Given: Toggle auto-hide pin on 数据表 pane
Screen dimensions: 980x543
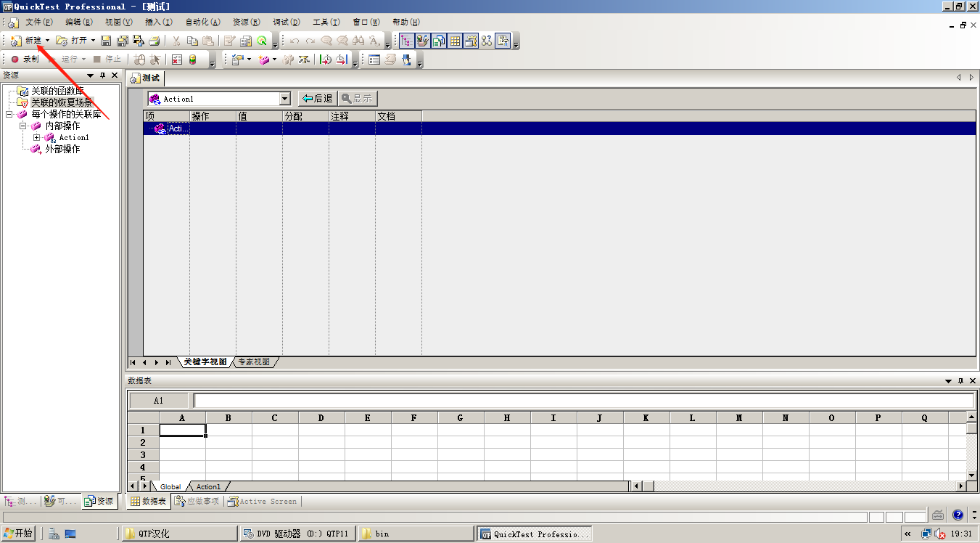Looking at the screenshot, I should [960, 380].
